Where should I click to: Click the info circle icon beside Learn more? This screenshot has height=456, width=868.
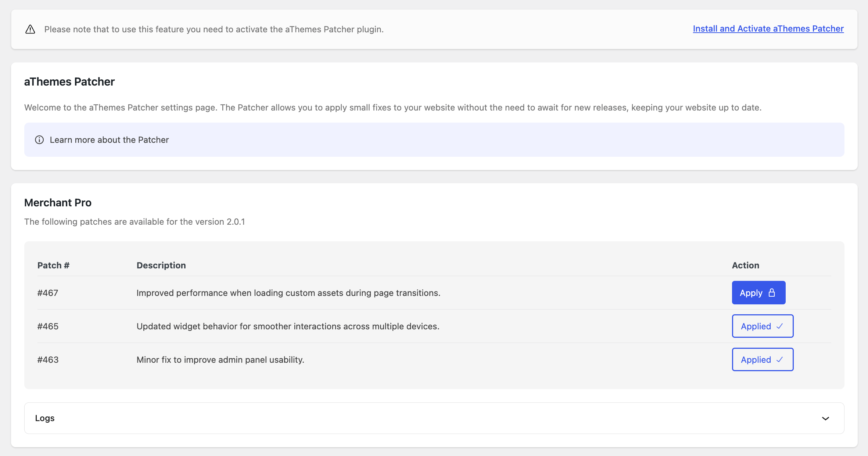39,140
